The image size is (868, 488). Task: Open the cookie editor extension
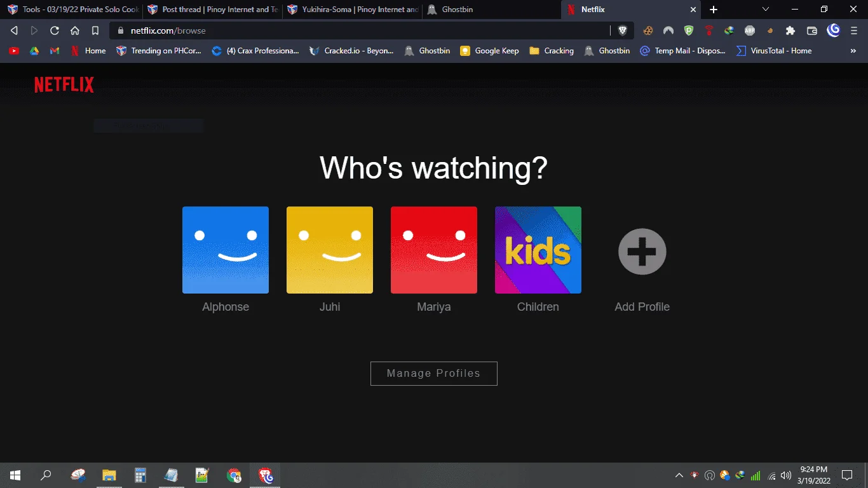pyautogui.click(x=648, y=30)
